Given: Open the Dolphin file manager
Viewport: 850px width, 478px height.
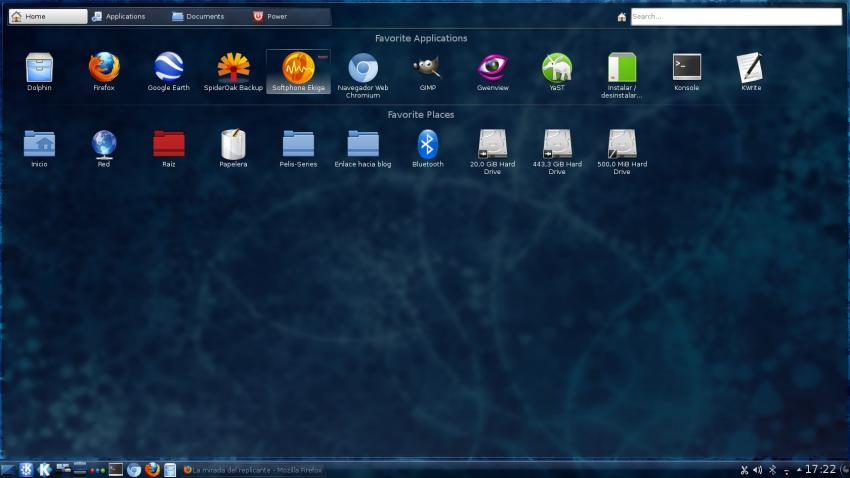Looking at the screenshot, I should [39, 72].
